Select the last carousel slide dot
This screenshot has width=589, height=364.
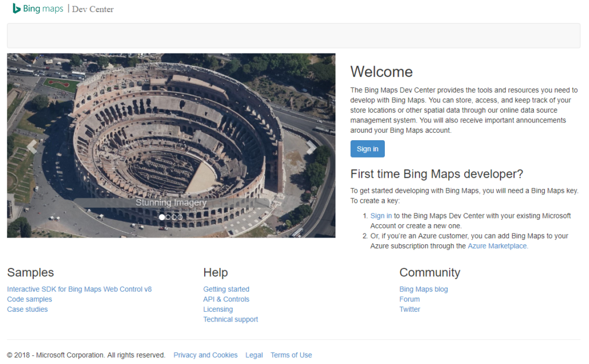pyautogui.click(x=179, y=217)
